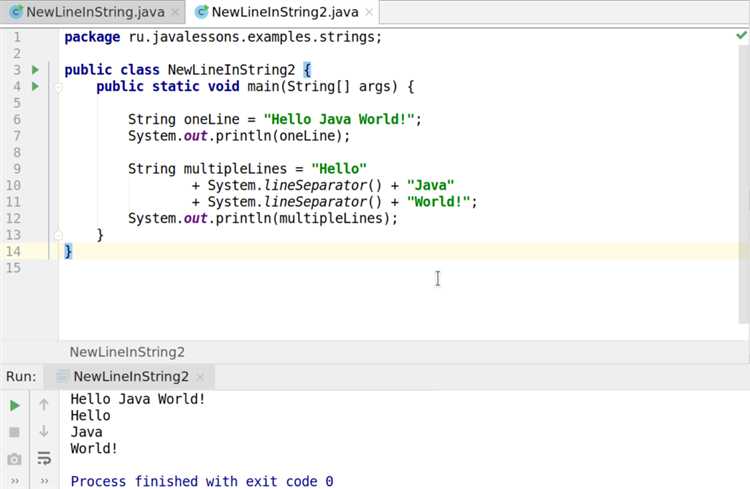750x489 pixels.
Task: Collapse fold marker at line 13
Action: [x=58, y=235]
